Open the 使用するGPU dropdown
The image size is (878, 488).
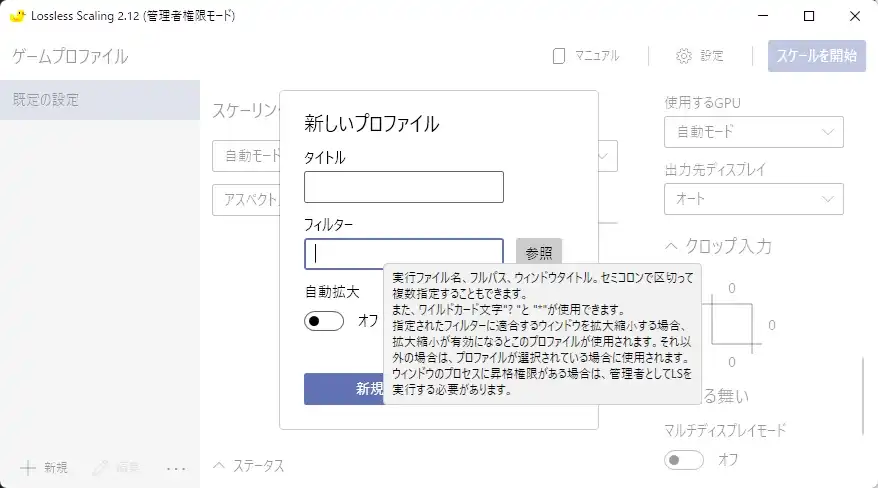coord(753,132)
